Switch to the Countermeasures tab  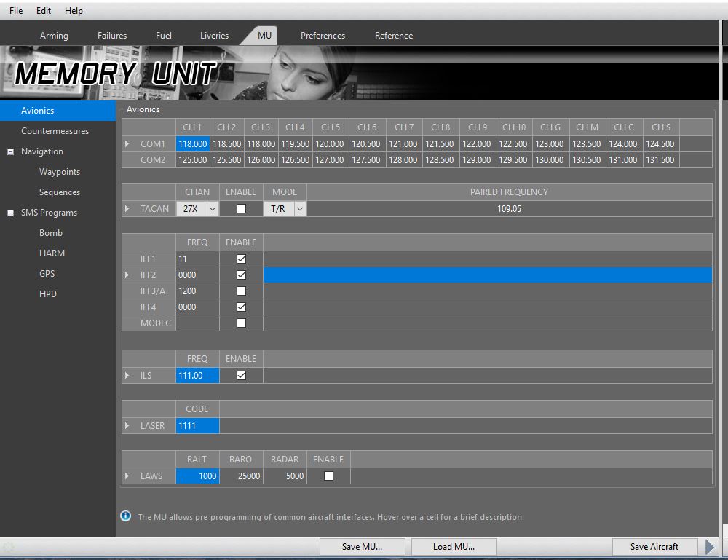tap(55, 131)
